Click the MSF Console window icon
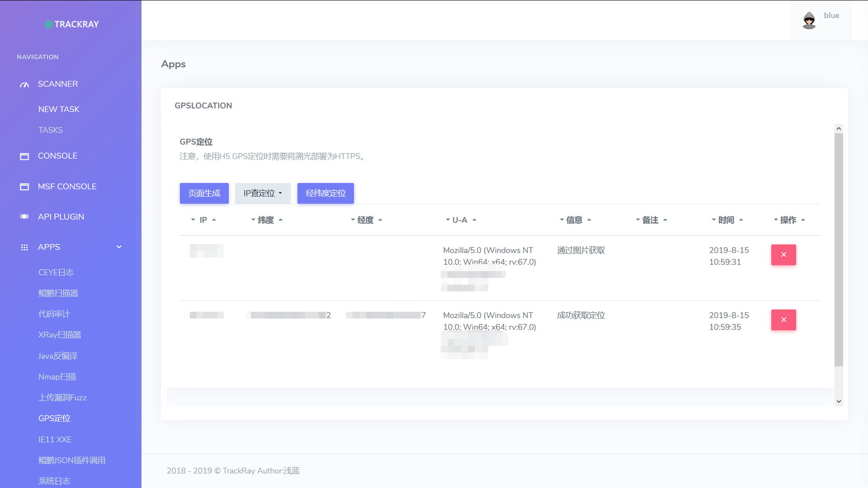 point(24,187)
